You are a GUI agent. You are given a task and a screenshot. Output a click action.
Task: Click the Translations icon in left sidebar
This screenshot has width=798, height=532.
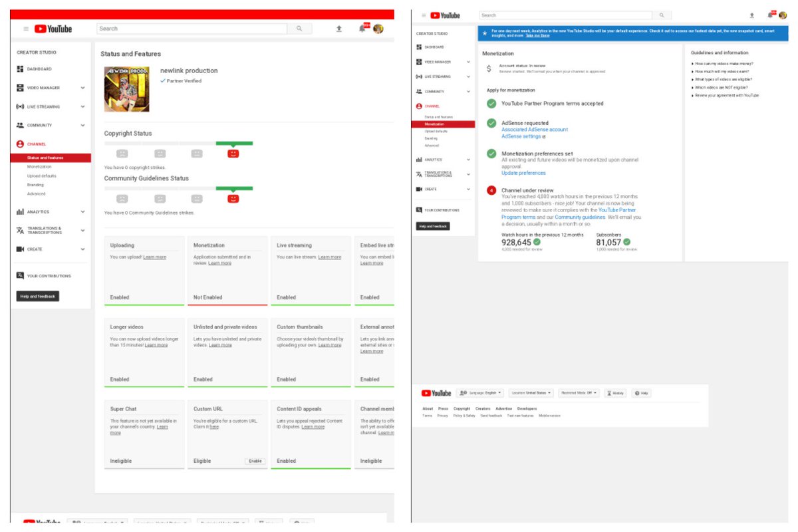[20, 230]
